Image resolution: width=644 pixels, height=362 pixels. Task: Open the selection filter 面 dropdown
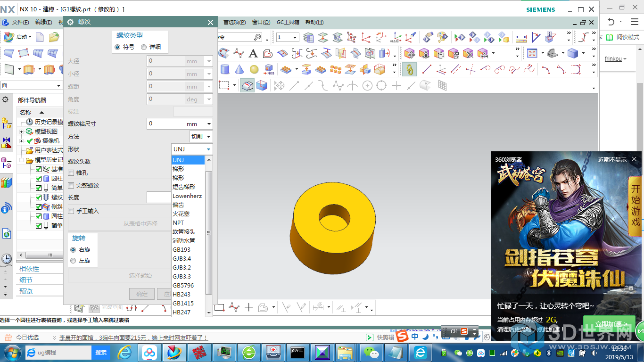coord(32,85)
